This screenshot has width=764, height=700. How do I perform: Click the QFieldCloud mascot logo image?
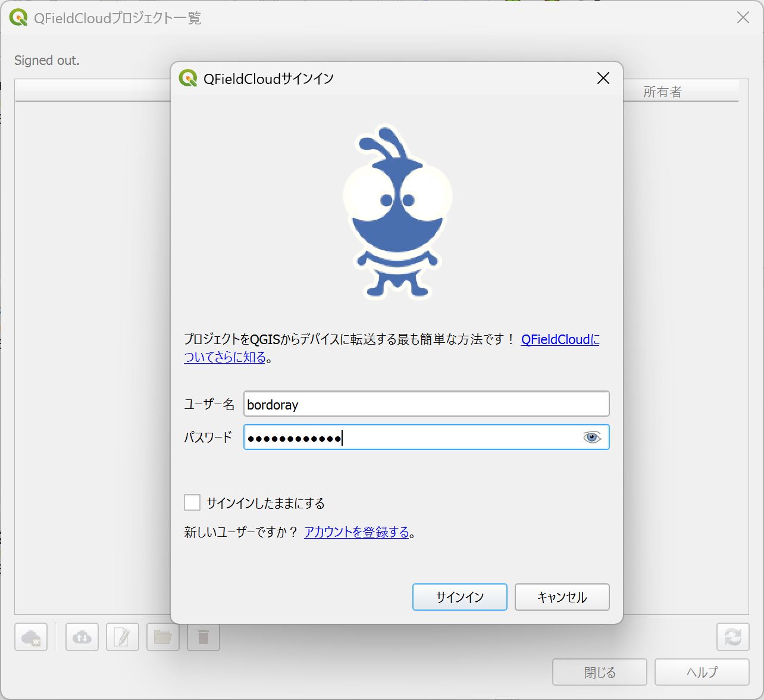click(x=397, y=212)
